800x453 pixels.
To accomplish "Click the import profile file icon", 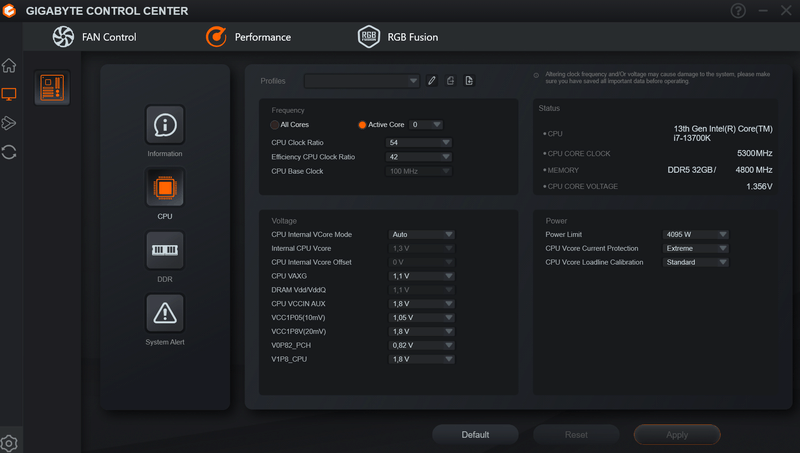I will pos(469,81).
